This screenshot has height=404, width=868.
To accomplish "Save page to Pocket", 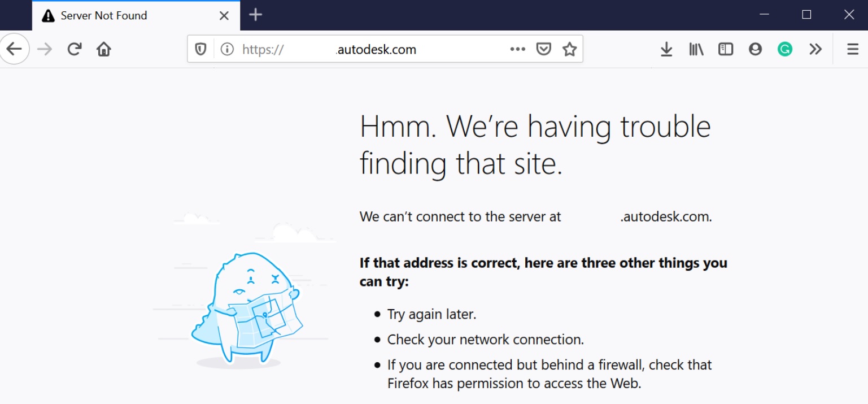I will pos(543,49).
